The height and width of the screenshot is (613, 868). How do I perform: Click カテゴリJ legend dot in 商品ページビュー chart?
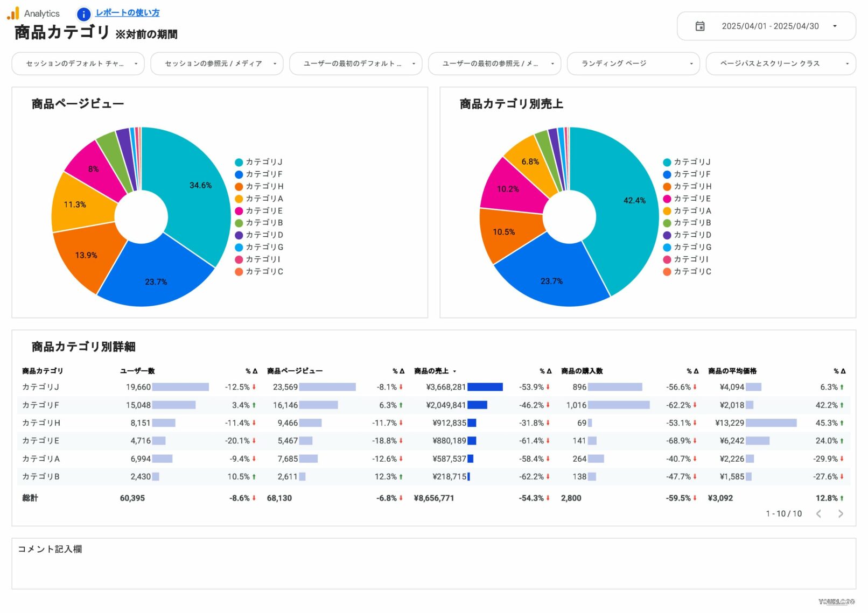click(x=239, y=163)
